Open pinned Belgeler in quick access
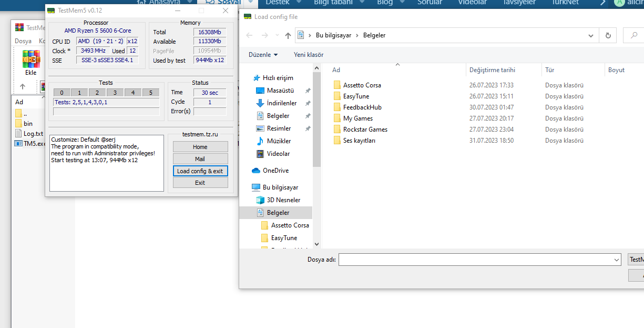 tap(278, 116)
